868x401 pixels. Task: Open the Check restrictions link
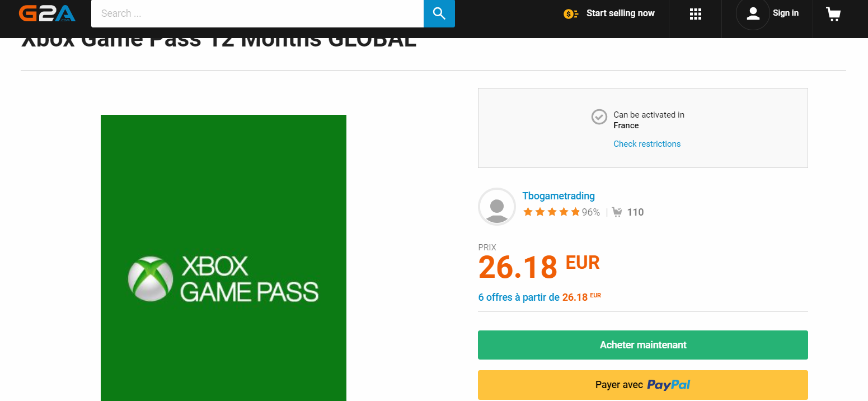click(647, 144)
